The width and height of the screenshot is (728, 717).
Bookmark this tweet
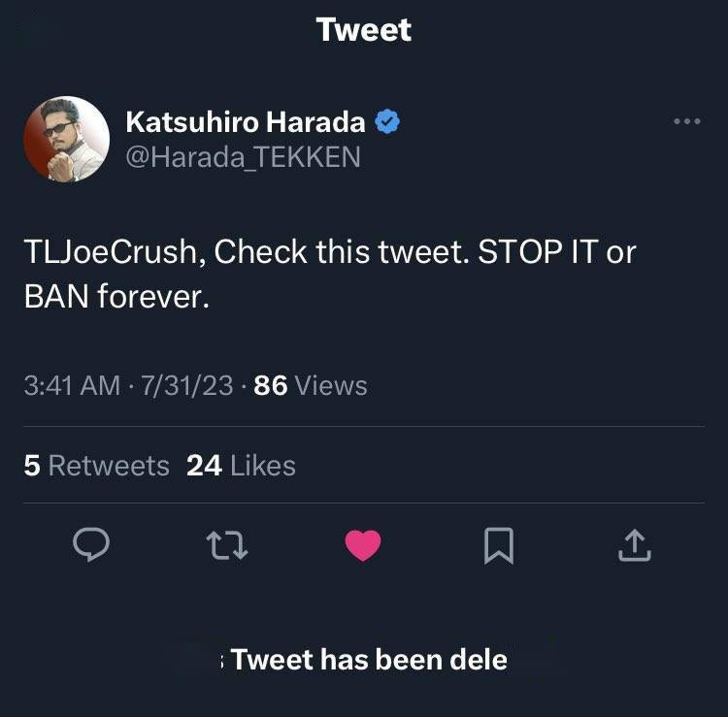pos(498,547)
